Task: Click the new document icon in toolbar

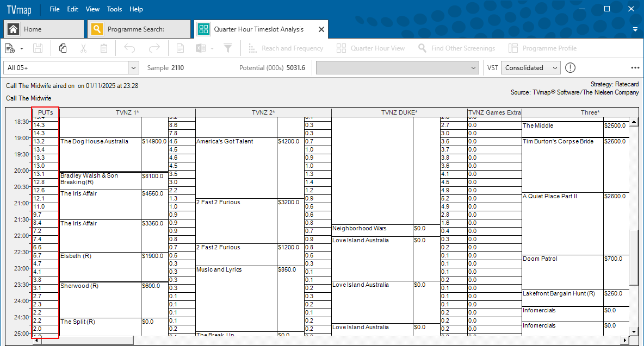Action: coord(10,48)
